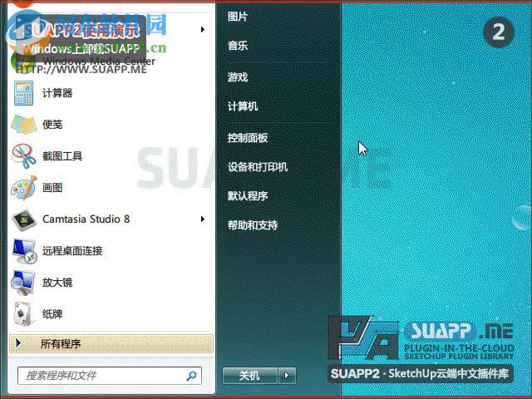Select the 便笺 label
532x399 pixels.
pyautogui.click(x=52, y=125)
